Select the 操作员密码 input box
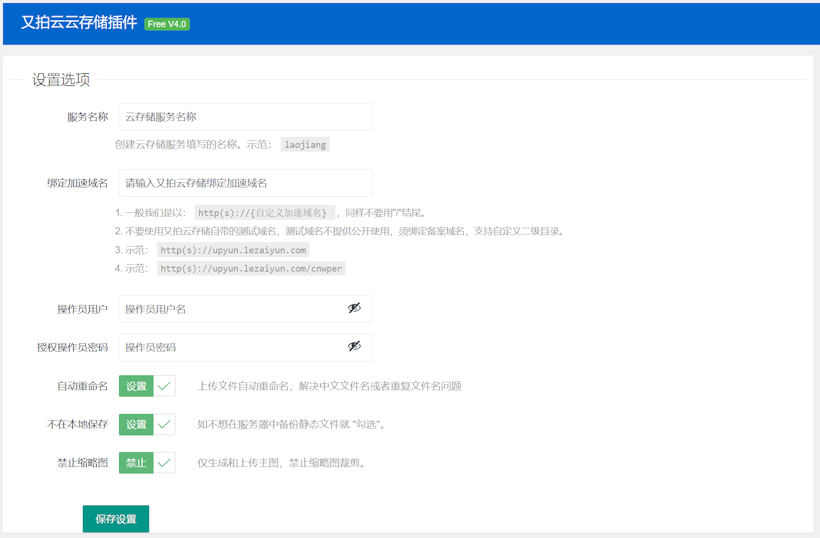The image size is (820, 538). coord(230,347)
